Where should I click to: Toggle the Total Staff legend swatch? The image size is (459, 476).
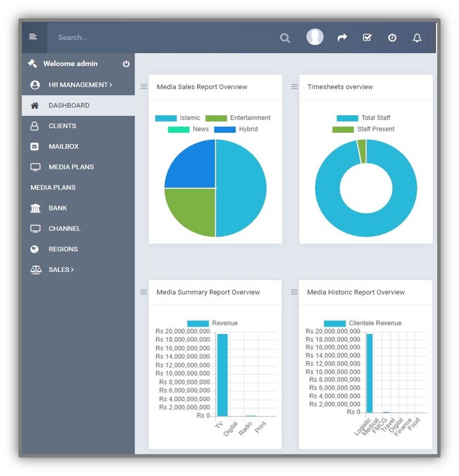pyautogui.click(x=347, y=119)
